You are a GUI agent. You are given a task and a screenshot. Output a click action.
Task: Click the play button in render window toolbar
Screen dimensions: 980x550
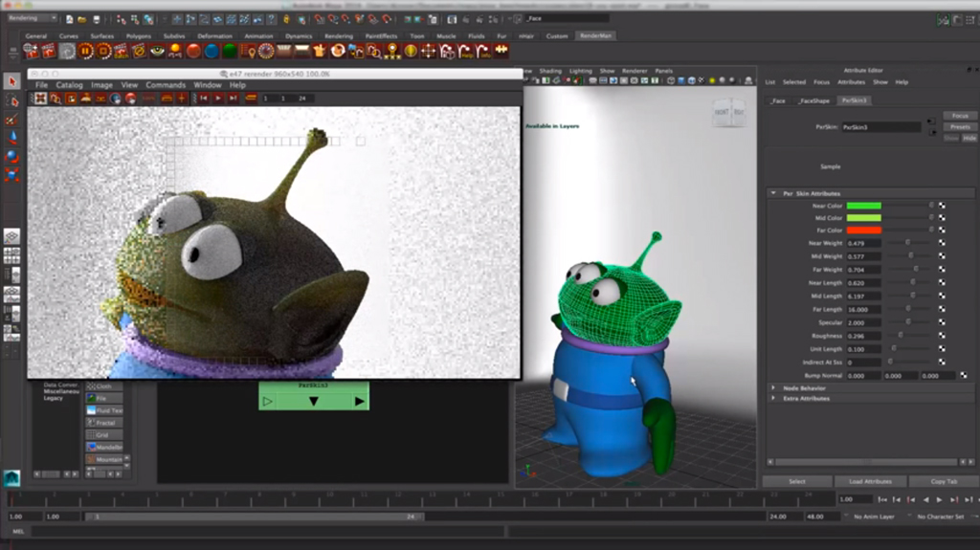218,98
